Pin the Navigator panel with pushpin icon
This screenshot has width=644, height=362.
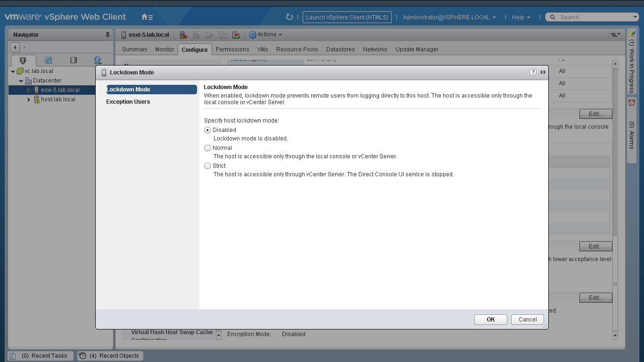coord(107,35)
